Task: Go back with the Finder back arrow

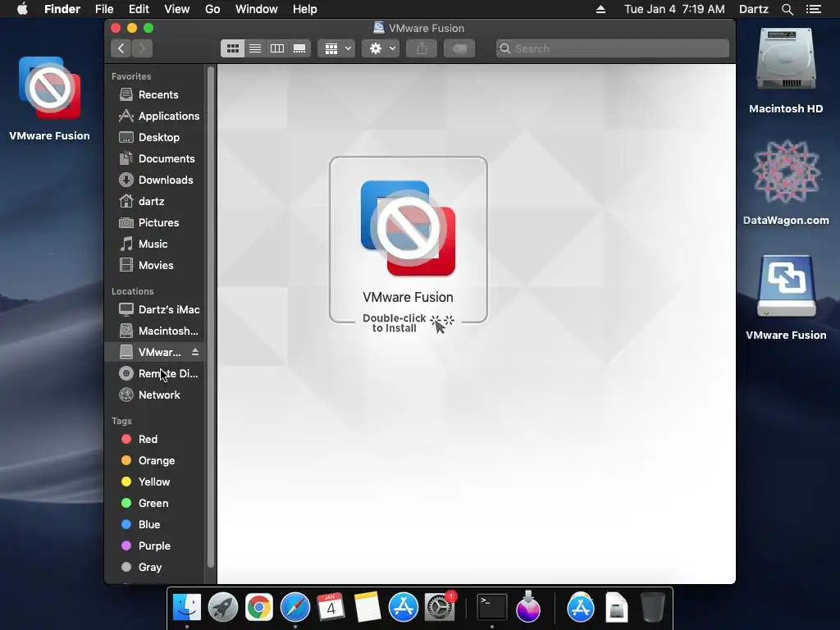Action: pyautogui.click(x=121, y=48)
